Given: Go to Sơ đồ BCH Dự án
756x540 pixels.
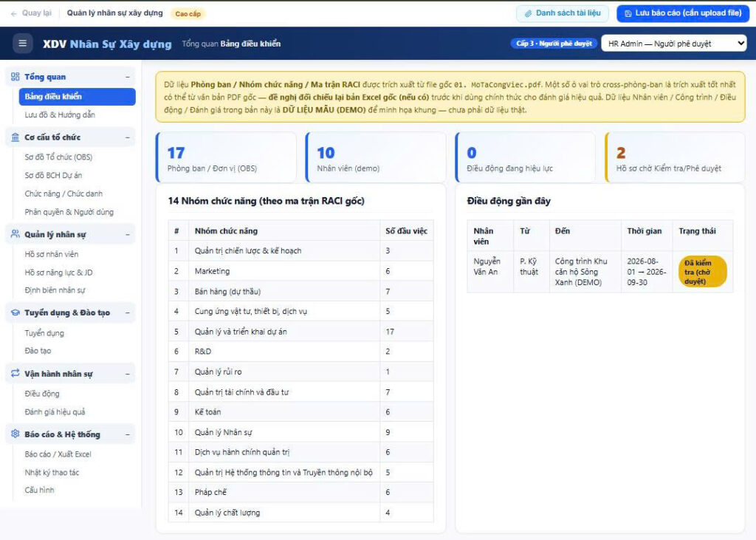Looking at the screenshot, I should click(x=53, y=175).
